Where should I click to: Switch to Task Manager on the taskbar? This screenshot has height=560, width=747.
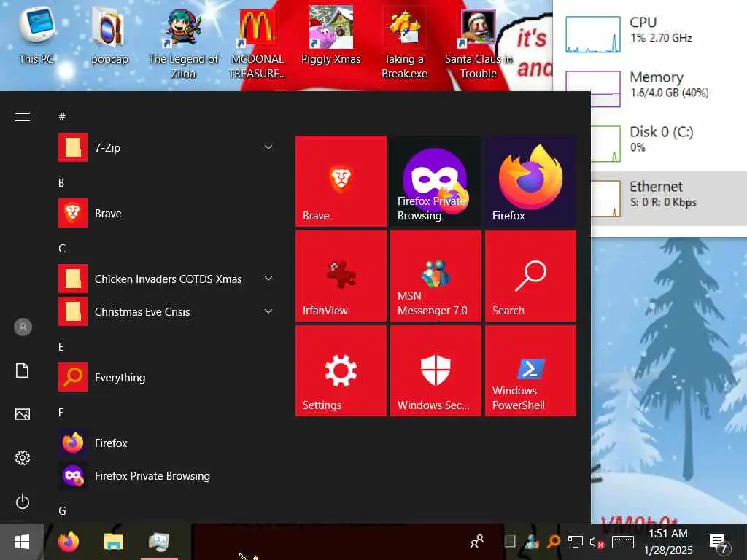coord(158,542)
